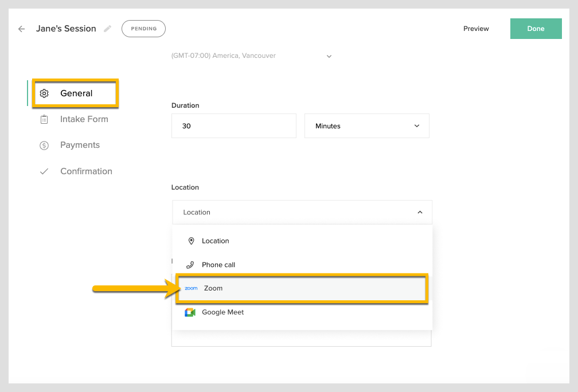Collapse the Location dropdown
This screenshot has width=578, height=392.
coord(420,212)
